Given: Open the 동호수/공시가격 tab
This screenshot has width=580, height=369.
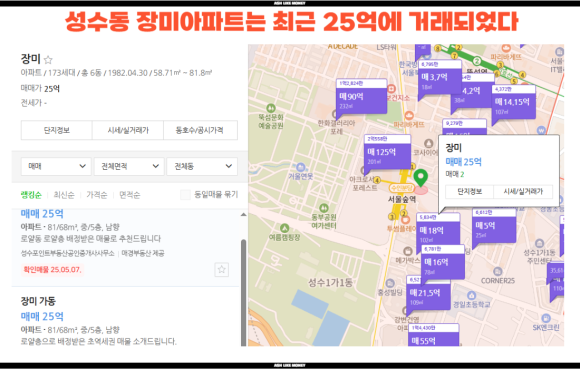Looking at the screenshot, I should (200, 130).
